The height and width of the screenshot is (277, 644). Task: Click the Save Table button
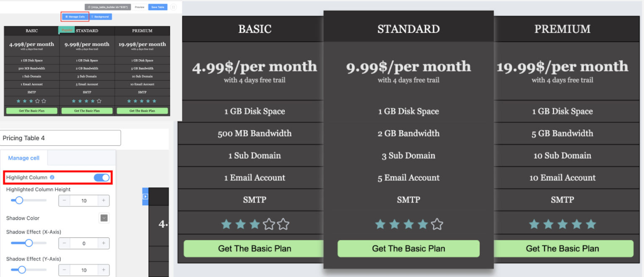[158, 7]
